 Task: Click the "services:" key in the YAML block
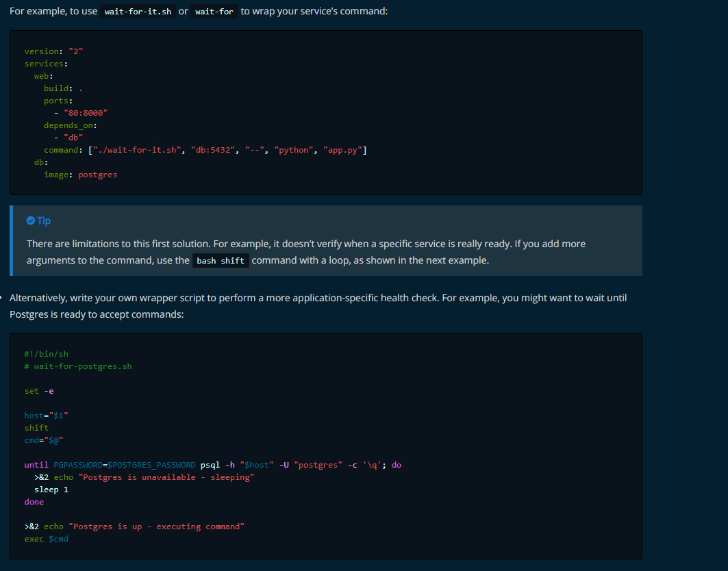47,64
